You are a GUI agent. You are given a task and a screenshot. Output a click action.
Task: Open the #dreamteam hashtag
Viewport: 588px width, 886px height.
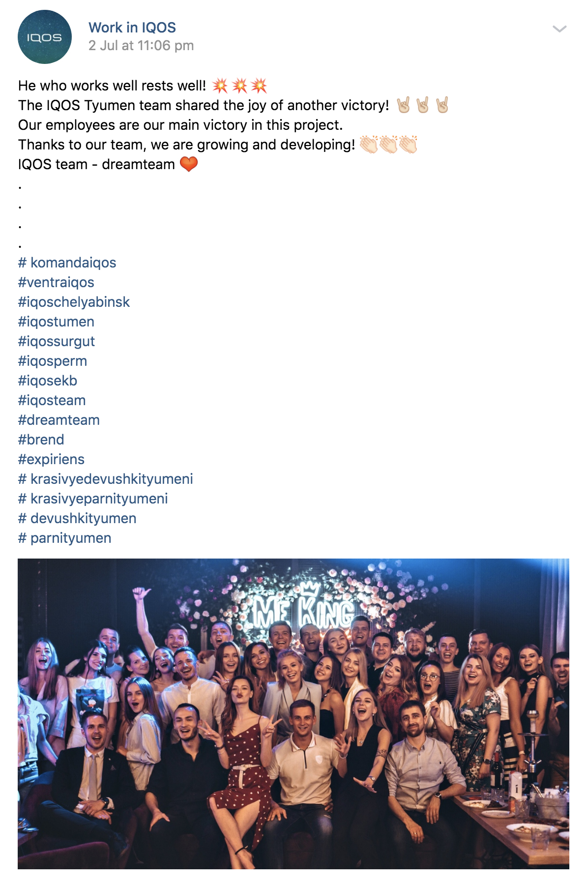(59, 420)
